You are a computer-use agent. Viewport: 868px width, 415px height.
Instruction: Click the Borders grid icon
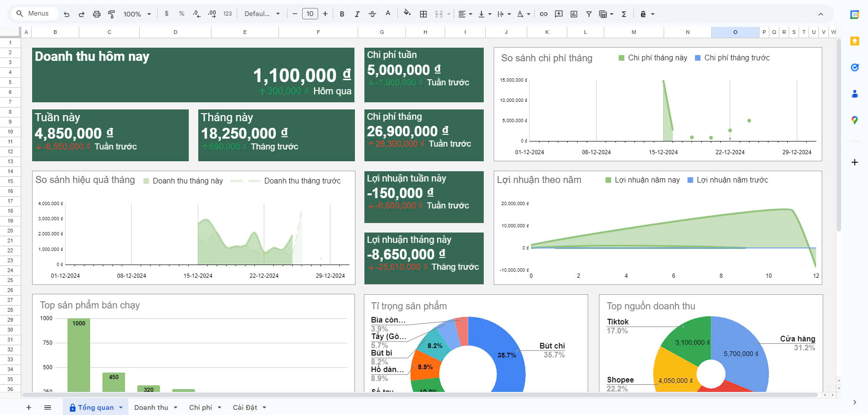(x=423, y=14)
